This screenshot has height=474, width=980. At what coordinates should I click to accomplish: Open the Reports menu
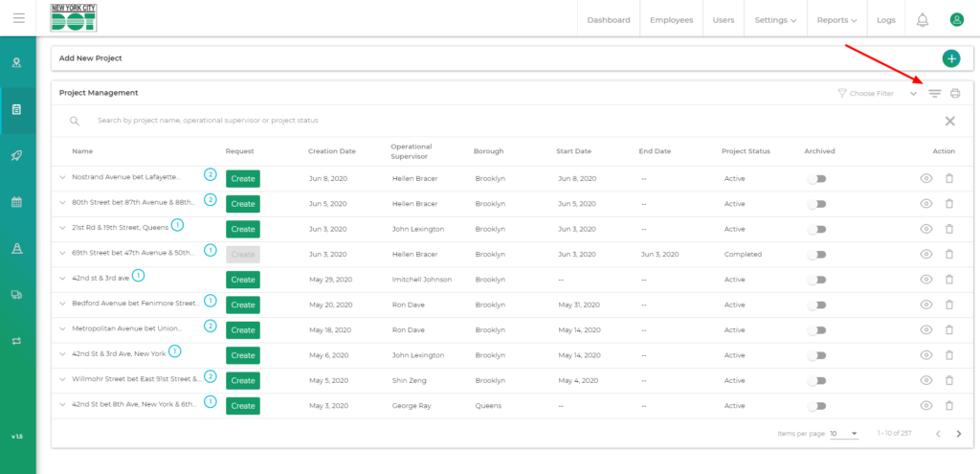point(836,20)
